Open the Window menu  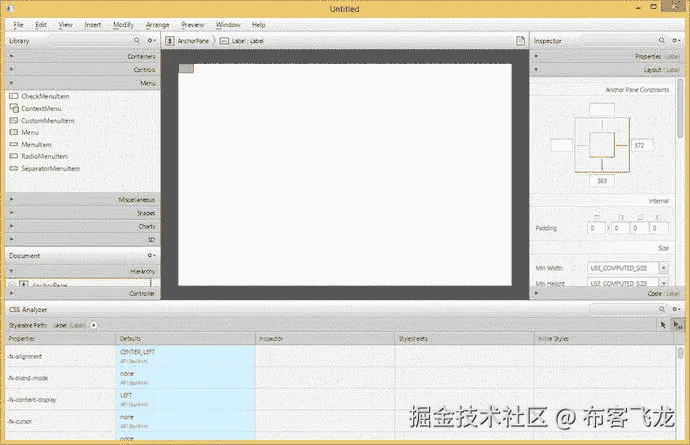[228, 25]
